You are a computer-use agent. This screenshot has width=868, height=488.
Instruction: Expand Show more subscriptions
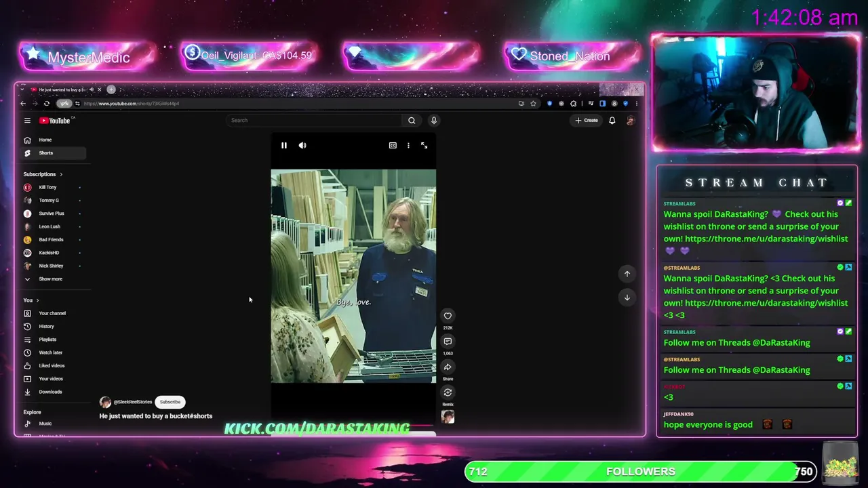click(53, 279)
